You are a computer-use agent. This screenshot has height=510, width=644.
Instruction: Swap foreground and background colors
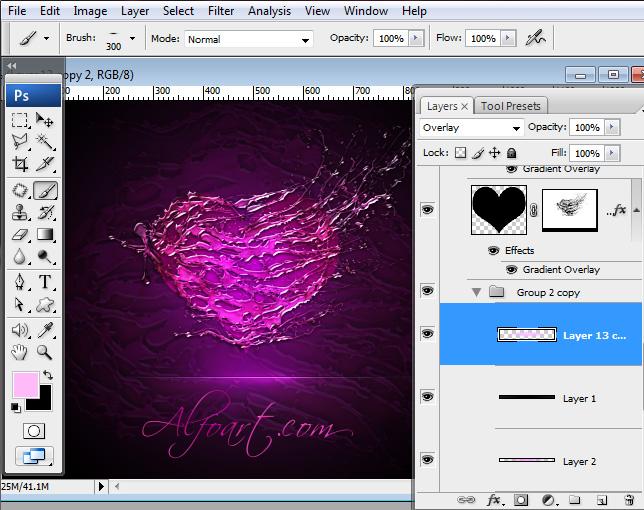[48, 374]
